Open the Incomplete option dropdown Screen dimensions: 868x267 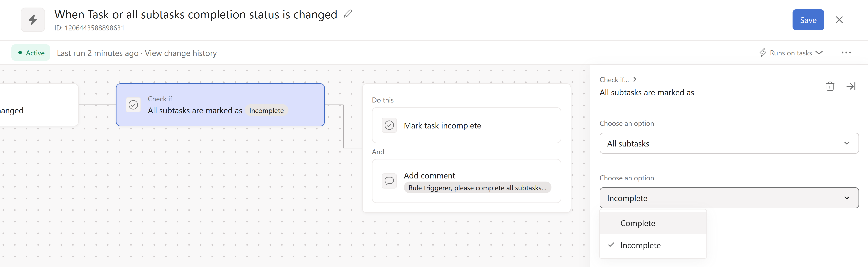click(x=729, y=198)
